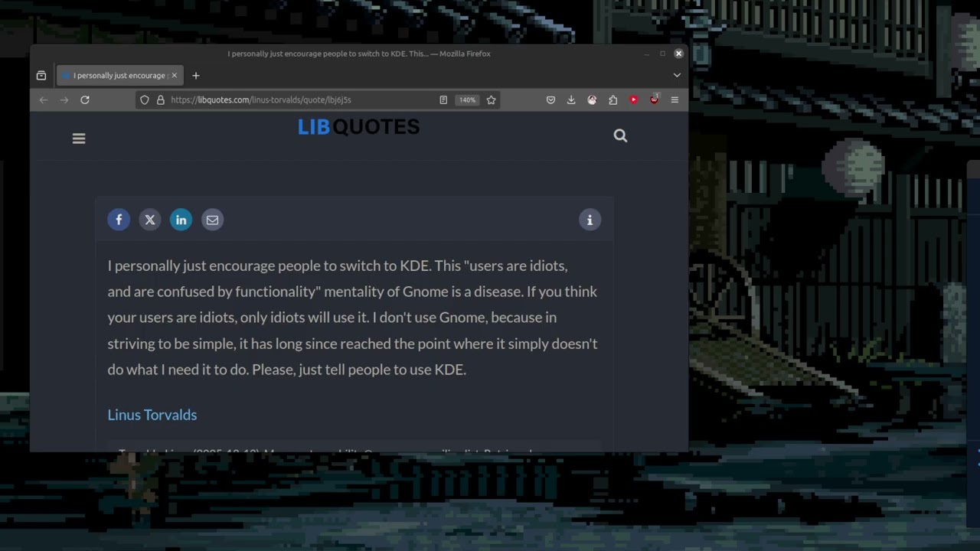Click the site search magnifier icon
Screen dimensions: 980x551
click(620, 135)
